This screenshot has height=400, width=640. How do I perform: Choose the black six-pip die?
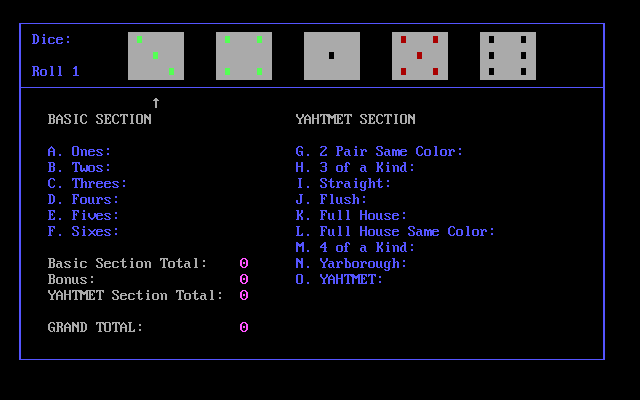pos(507,56)
